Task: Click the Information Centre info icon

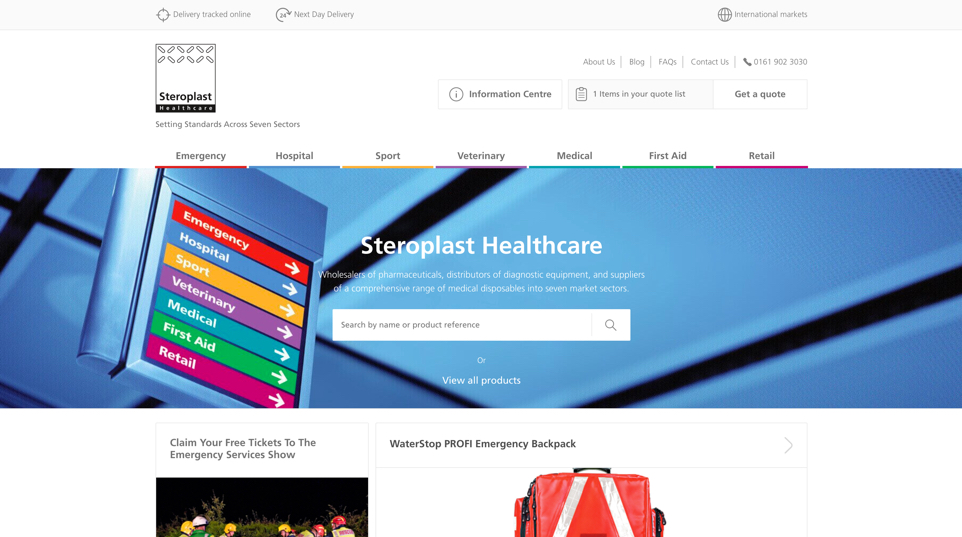Action: coord(456,94)
